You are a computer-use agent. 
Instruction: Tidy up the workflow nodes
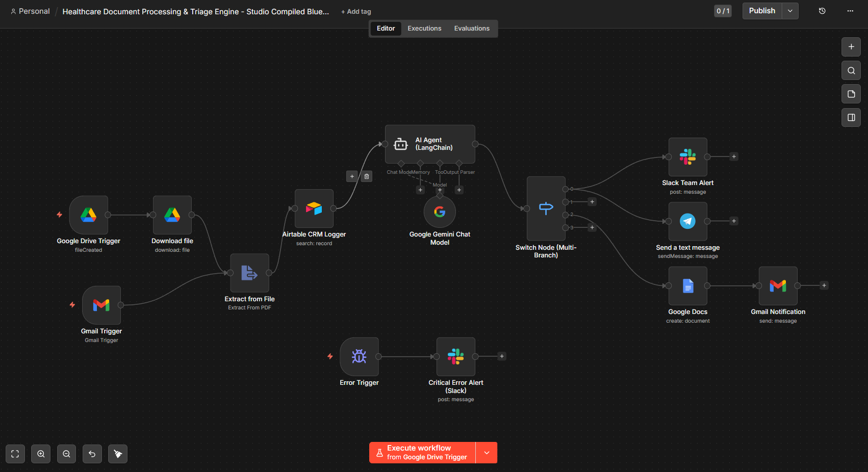click(118, 454)
